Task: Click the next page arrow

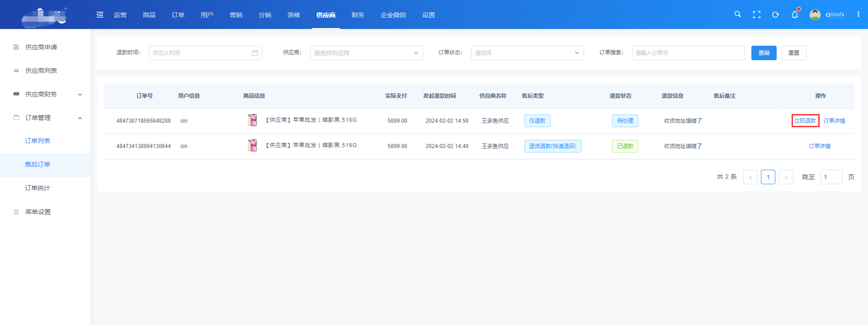Action: point(786,177)
